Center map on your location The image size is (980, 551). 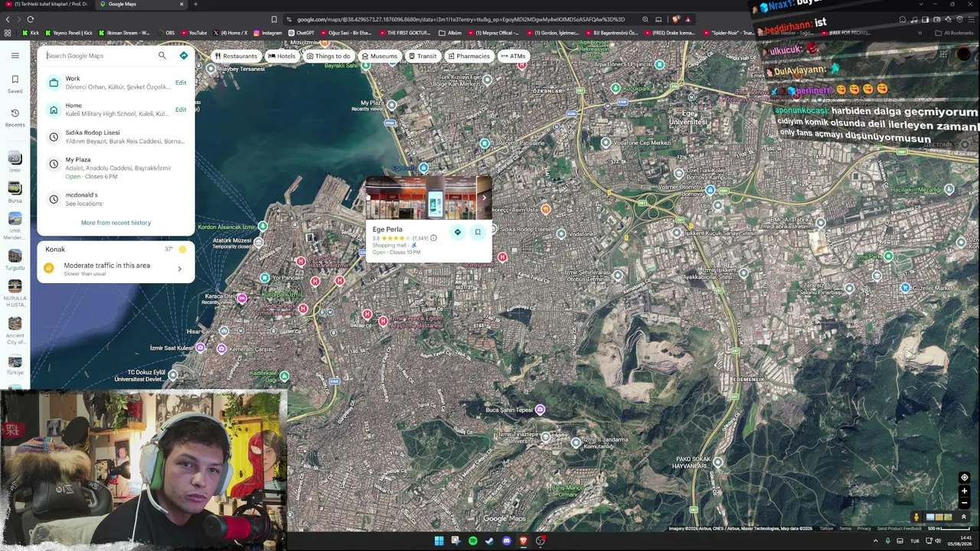click(964, 478)
